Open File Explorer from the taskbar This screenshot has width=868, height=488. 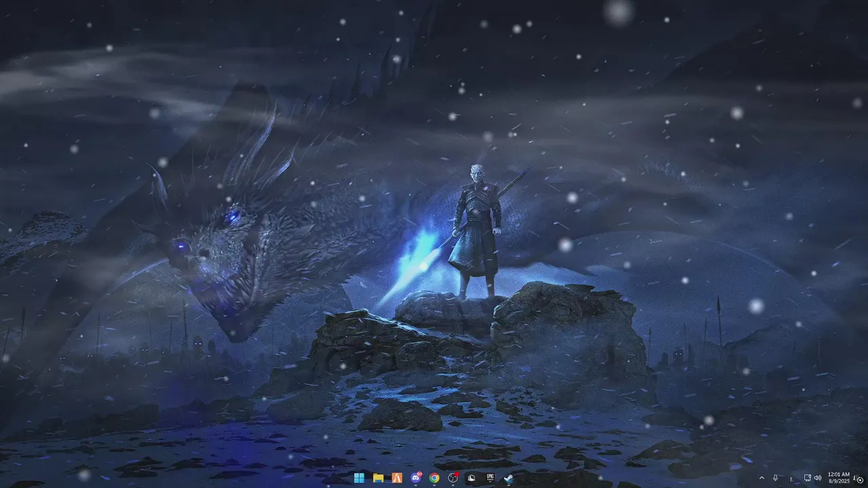(x=378, y=478)
